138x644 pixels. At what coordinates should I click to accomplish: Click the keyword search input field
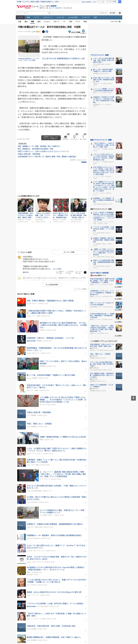pyautogui.click(x=32, y=13)
